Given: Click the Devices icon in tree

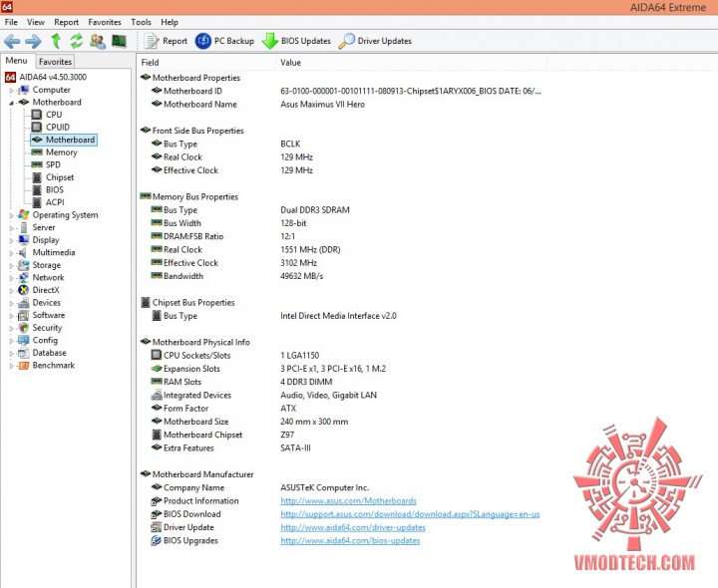Looking at the screenshot, I should [x=23, y=302].
